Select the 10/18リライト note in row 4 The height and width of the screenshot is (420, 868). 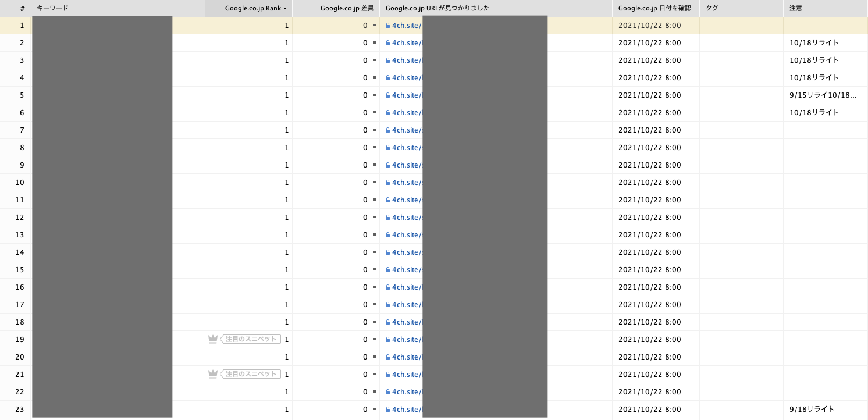pos(814,78)
